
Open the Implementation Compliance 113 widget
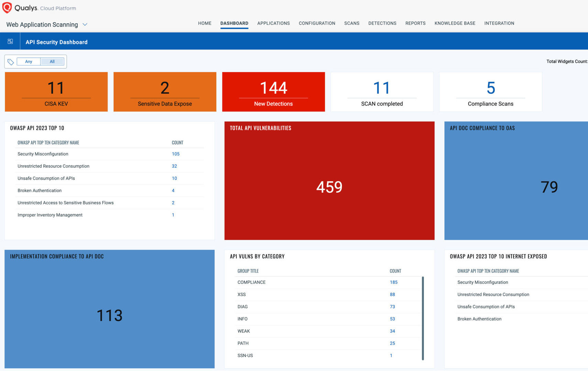point(109,315)
